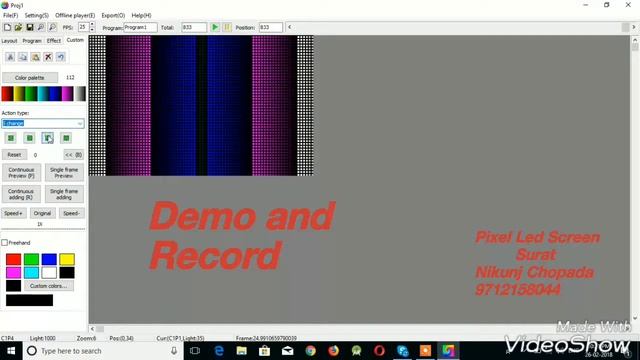Click the cut scissors icon
The image size is (640, 360).
(10, 57)
